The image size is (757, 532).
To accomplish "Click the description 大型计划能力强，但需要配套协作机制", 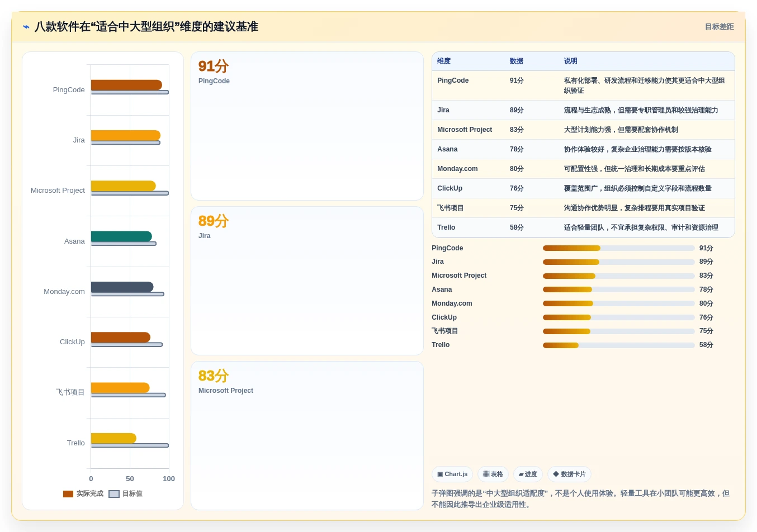I will pos(621,130).
